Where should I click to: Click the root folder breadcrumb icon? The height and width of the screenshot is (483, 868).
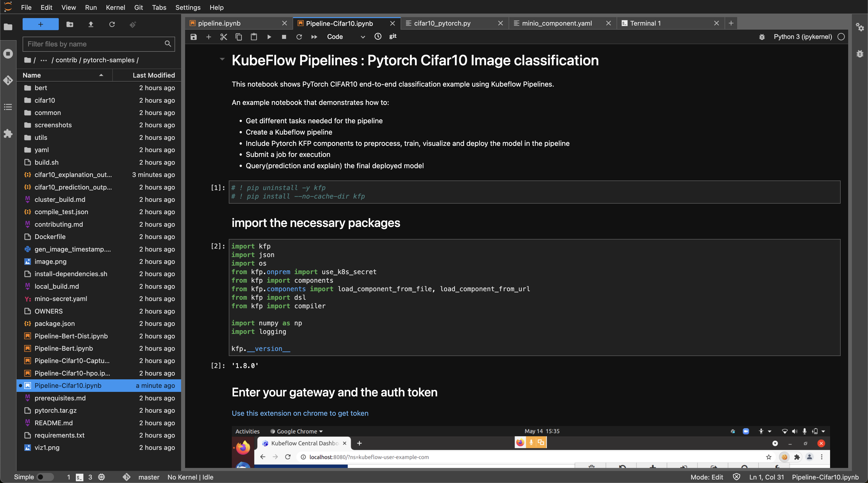click(28, 60)
